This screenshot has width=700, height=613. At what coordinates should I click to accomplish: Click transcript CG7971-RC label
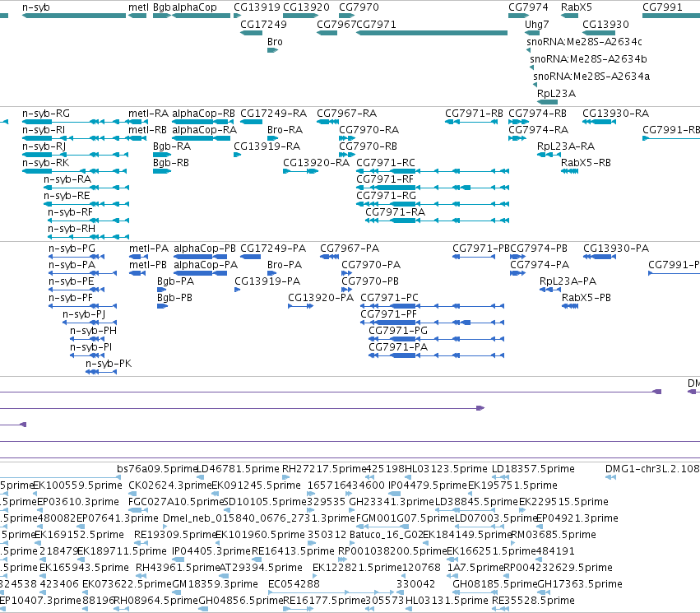(x=386, y=163)
